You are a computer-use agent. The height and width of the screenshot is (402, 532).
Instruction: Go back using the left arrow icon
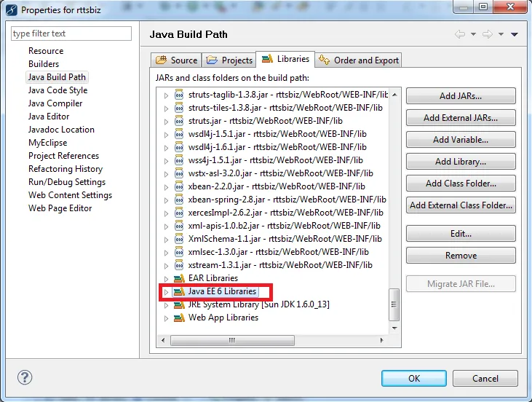click(x=460, y=34)
